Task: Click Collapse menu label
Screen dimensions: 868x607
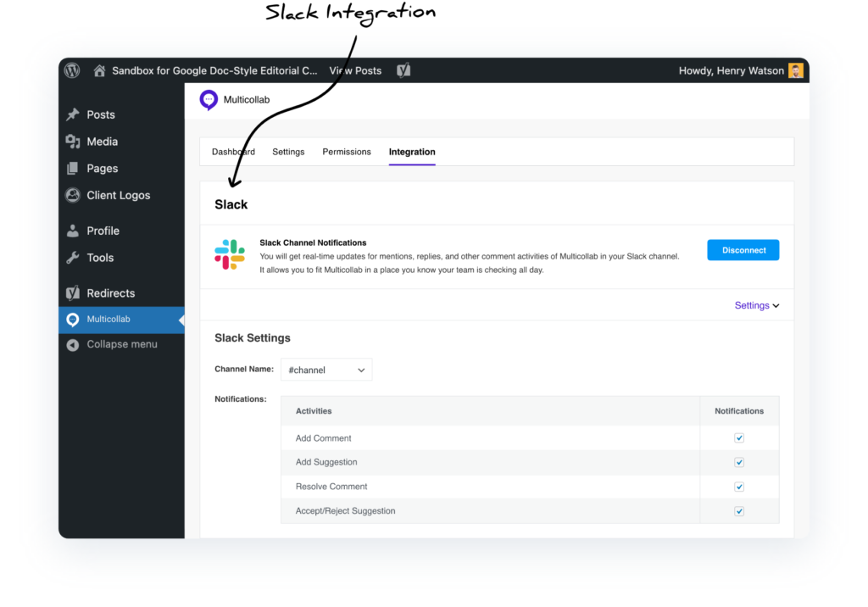Action: point(122,344)
